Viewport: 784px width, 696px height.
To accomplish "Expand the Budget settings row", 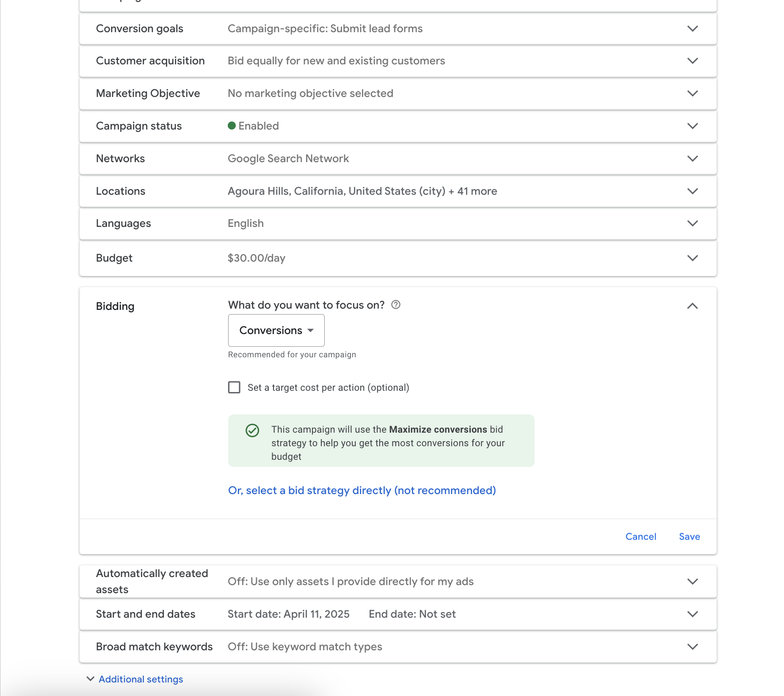I will [x=692, y=258].
